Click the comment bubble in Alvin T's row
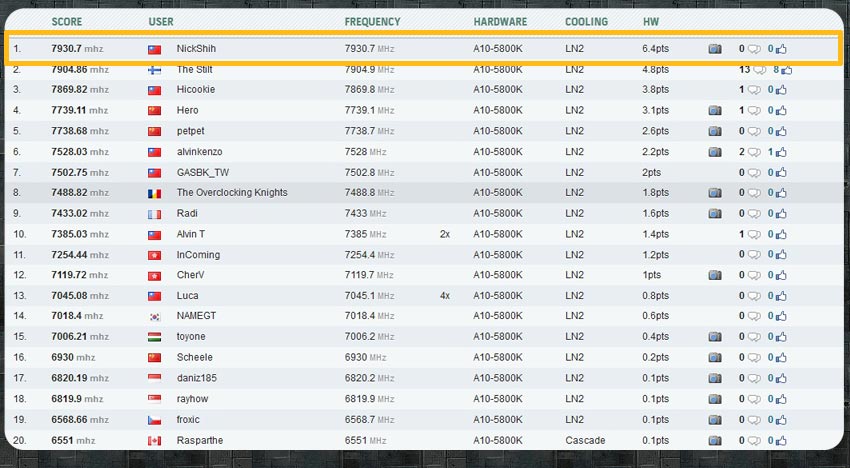The image size is (850, 468). click(x=756, y=234)
